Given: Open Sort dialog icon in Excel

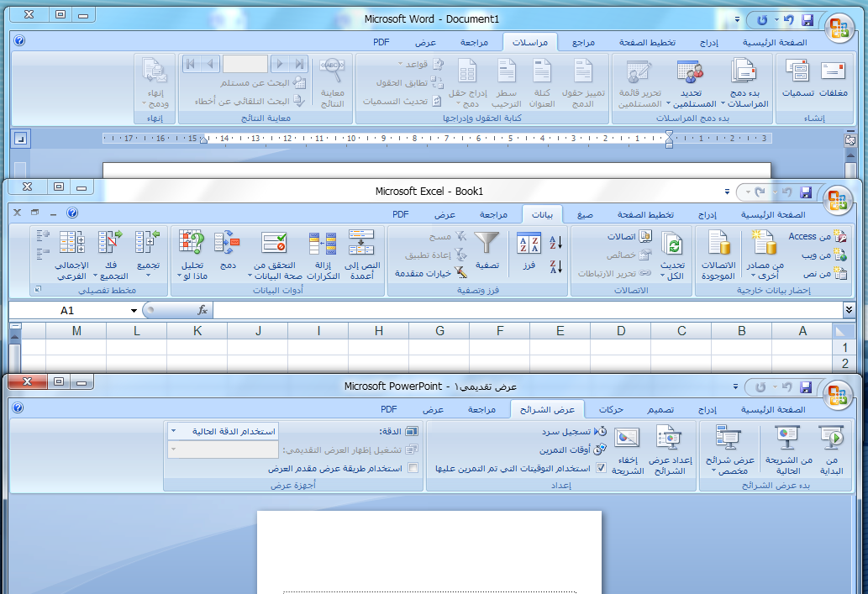Looking at the screenshot, I should point(528,243).
